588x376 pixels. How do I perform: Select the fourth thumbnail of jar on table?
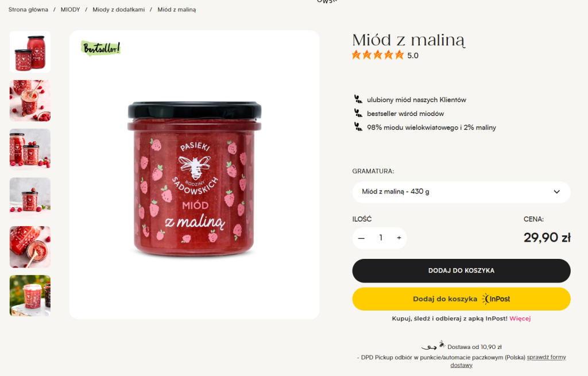(30, 198)
